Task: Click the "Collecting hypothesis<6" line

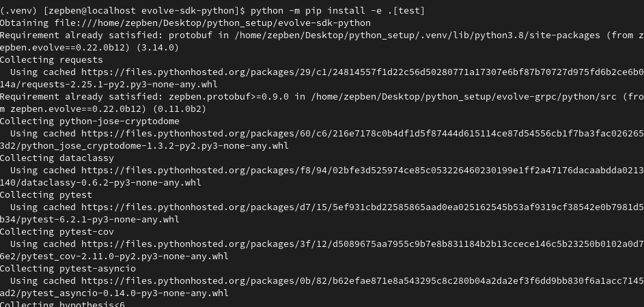Action: 62,304
